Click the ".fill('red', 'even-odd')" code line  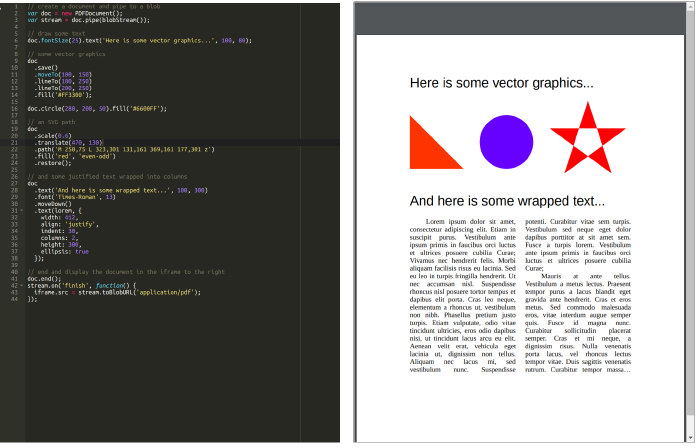75,156
